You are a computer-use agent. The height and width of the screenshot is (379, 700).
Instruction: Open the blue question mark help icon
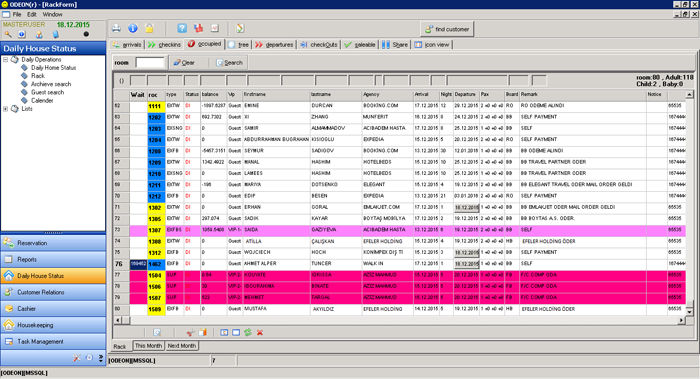click(182, 29)
